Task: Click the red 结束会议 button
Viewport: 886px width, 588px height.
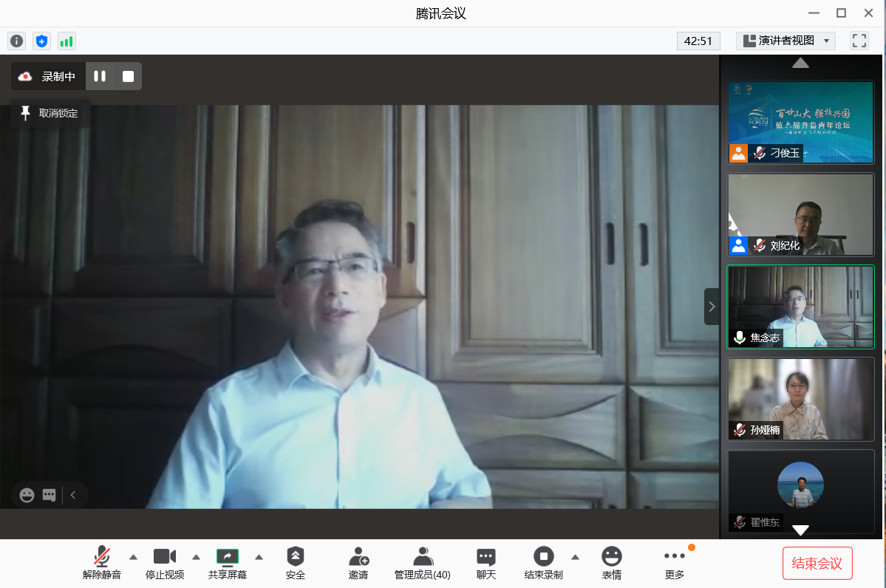Action: tap(817, 564)
